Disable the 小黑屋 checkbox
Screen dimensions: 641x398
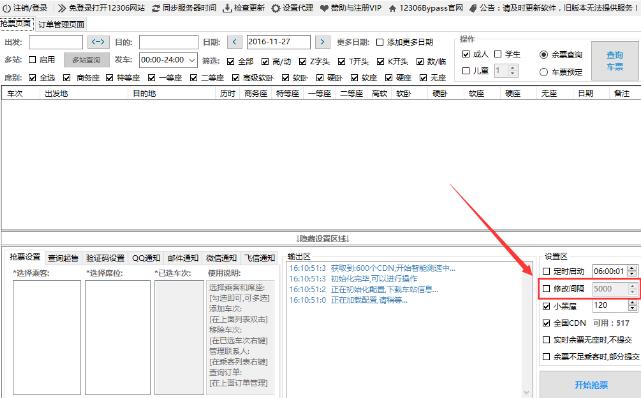tap(547, 306)
